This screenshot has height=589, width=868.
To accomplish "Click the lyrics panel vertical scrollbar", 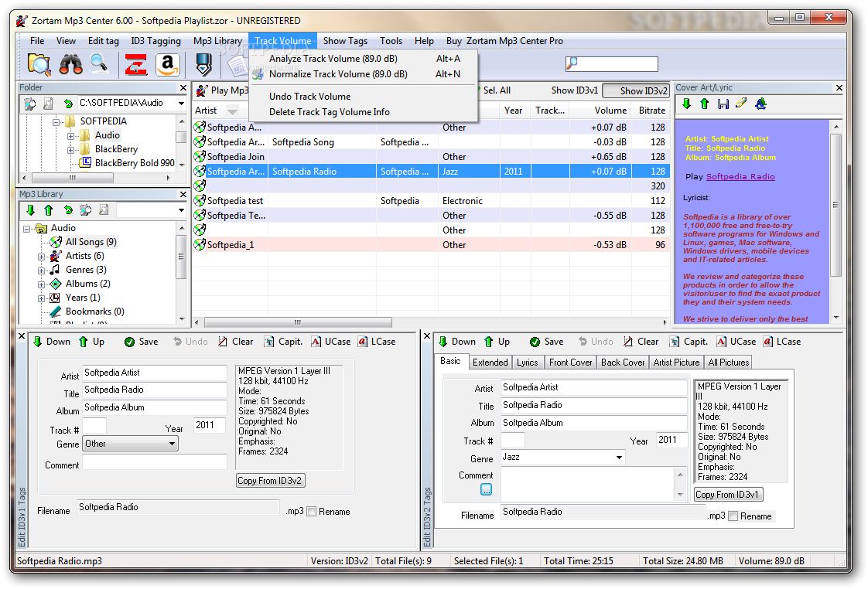I will [x=836, y=204].
